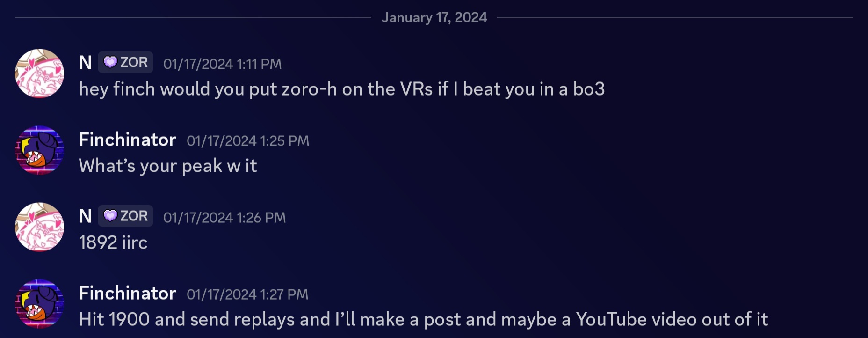868x338 pixels.
Task: Click the 01/17/2024 1:26 PM timestamp
Action: 224,218
